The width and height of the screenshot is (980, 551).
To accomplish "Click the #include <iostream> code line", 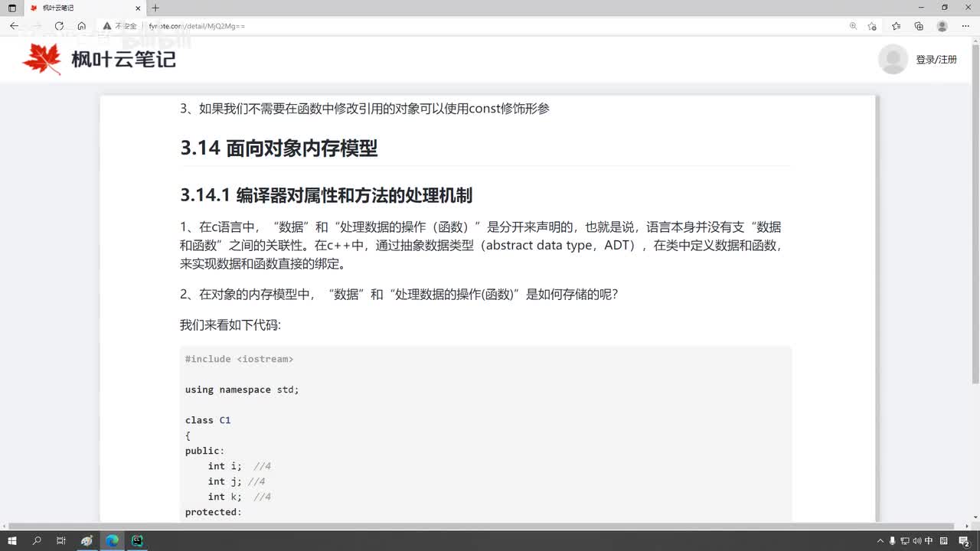I will (x=239, y=359).
